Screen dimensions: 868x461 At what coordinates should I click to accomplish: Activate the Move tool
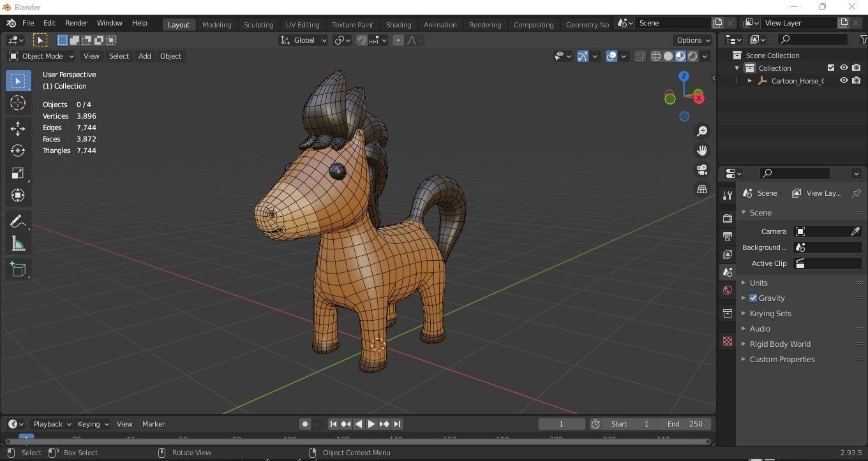(x=18, y=128)
